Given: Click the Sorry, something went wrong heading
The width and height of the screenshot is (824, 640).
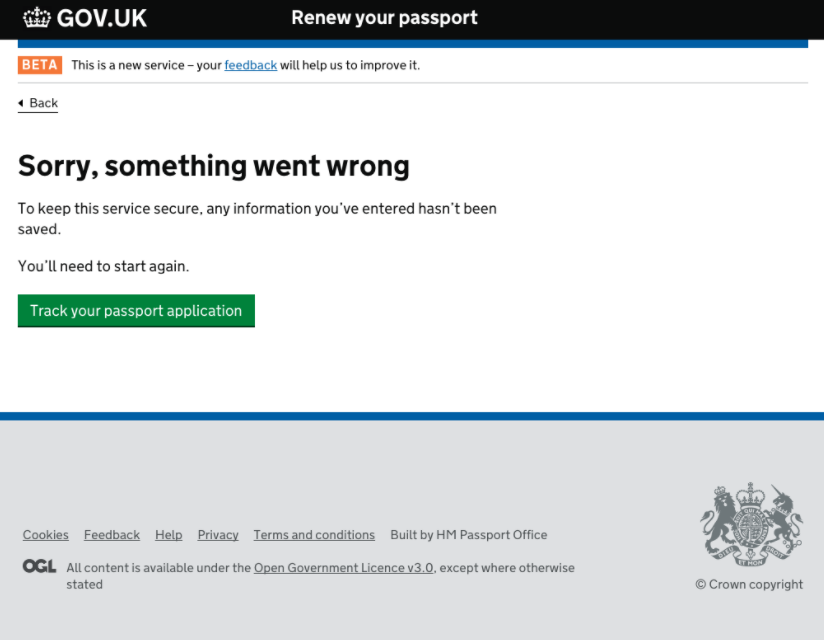Looking at the screenshot, I should pos(213,165).
